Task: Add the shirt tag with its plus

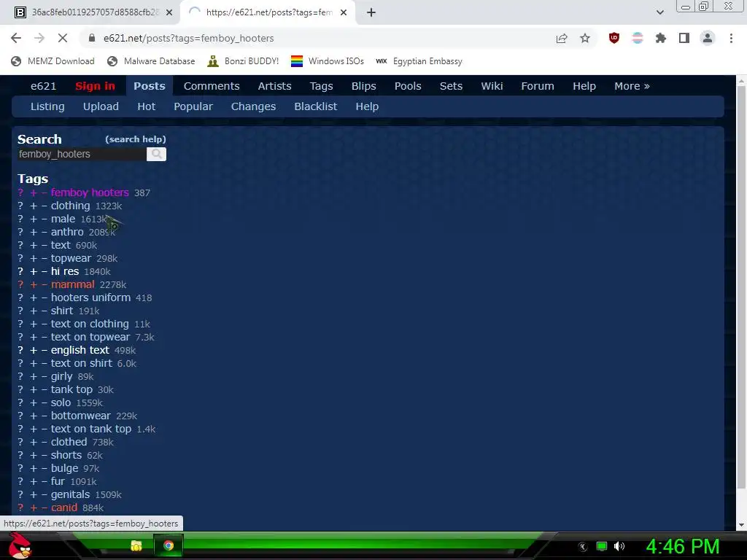Action: [34, 311]
